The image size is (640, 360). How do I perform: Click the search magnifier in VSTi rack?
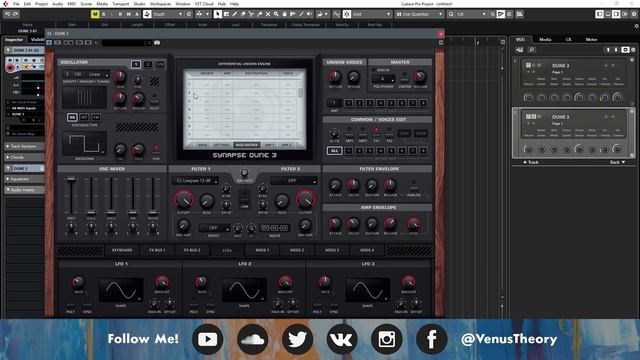tap(531, 50)
